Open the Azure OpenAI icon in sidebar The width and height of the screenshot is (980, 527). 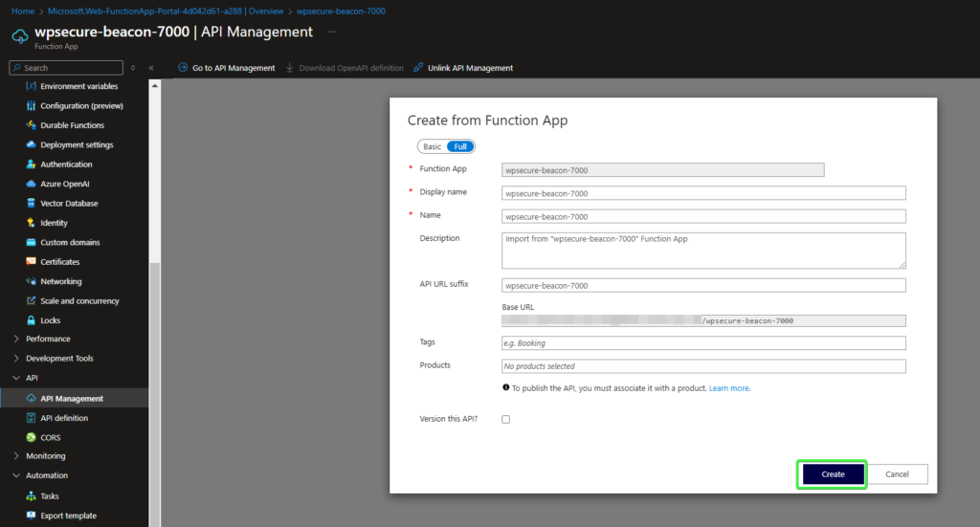tap(31, 184)
